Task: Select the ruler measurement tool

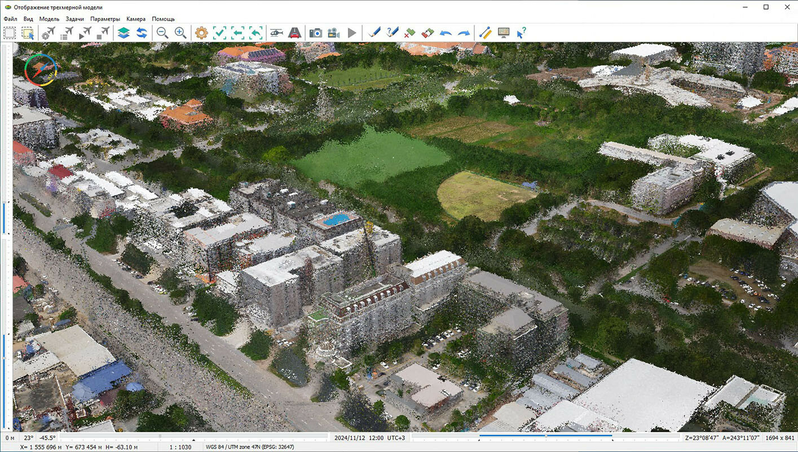Action: pos(485,32)
